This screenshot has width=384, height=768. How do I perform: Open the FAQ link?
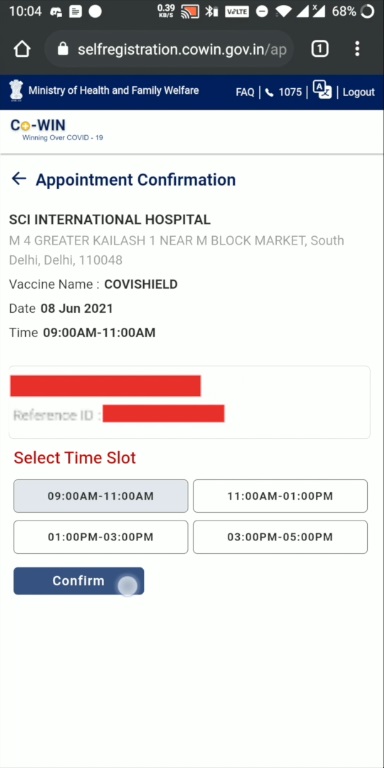click(245, 92)
